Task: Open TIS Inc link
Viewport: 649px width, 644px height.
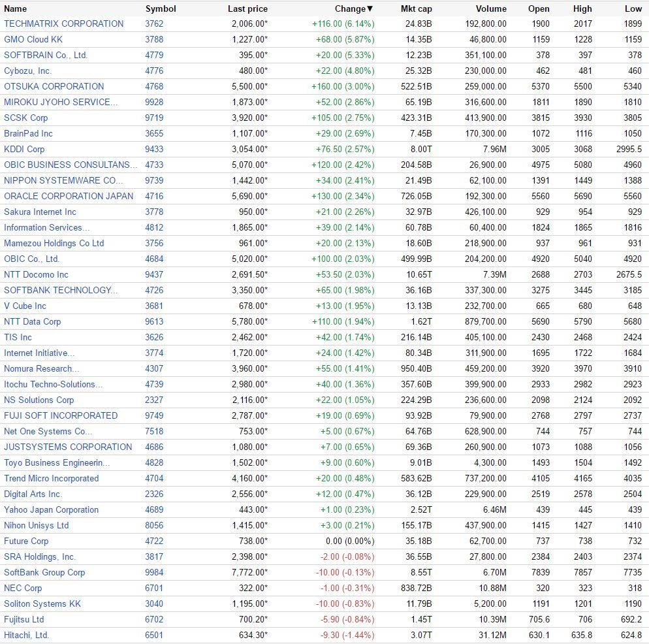Action: 18,338
